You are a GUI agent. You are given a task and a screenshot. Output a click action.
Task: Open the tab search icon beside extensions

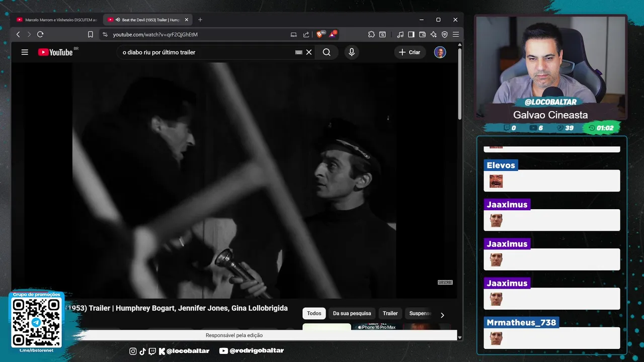382,34
